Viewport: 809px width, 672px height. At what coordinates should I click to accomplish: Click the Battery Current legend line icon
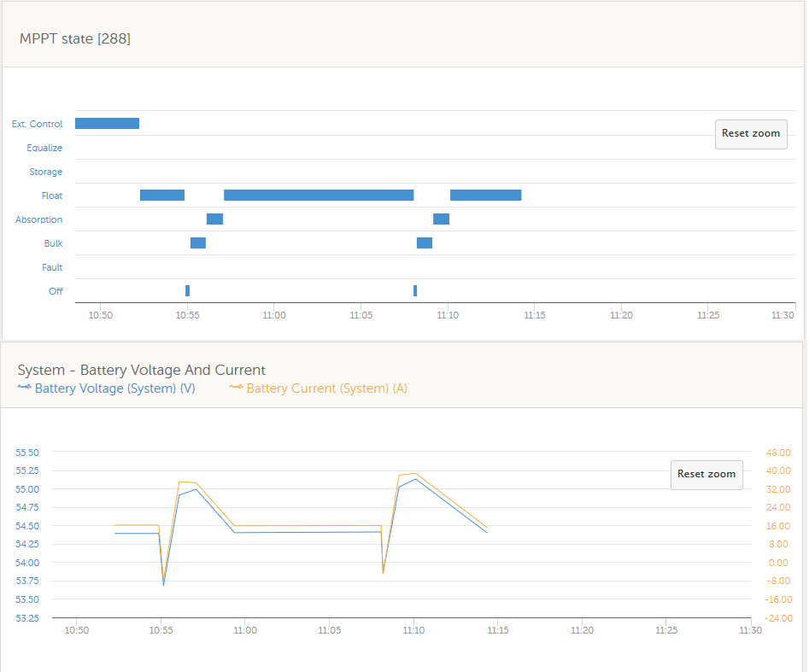coord(237,389)
